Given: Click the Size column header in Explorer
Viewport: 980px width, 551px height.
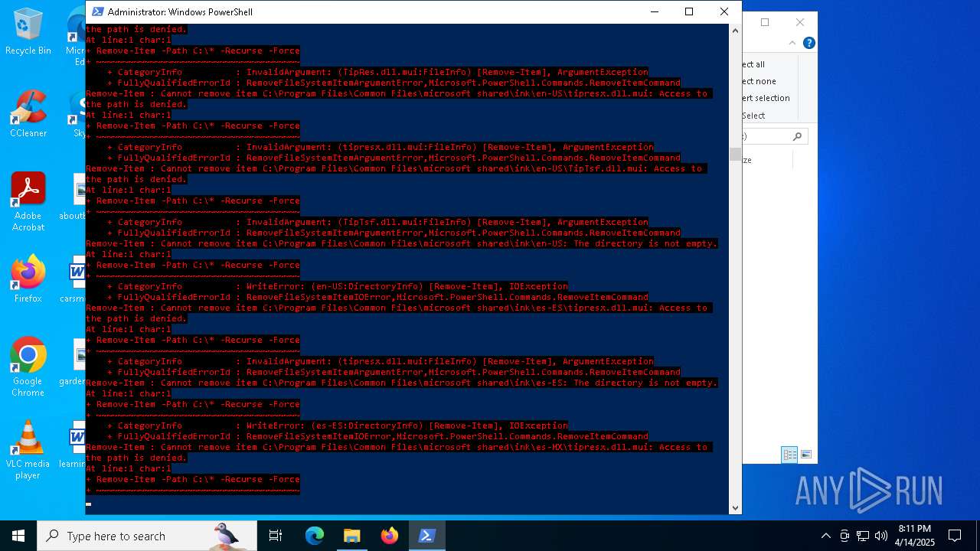Looking at the screenshot, I should point(767,160).
